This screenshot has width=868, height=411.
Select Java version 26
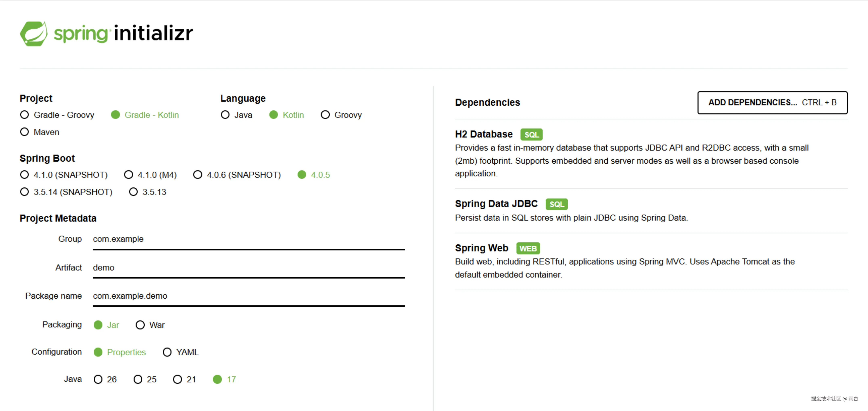(x=98, y=379)
